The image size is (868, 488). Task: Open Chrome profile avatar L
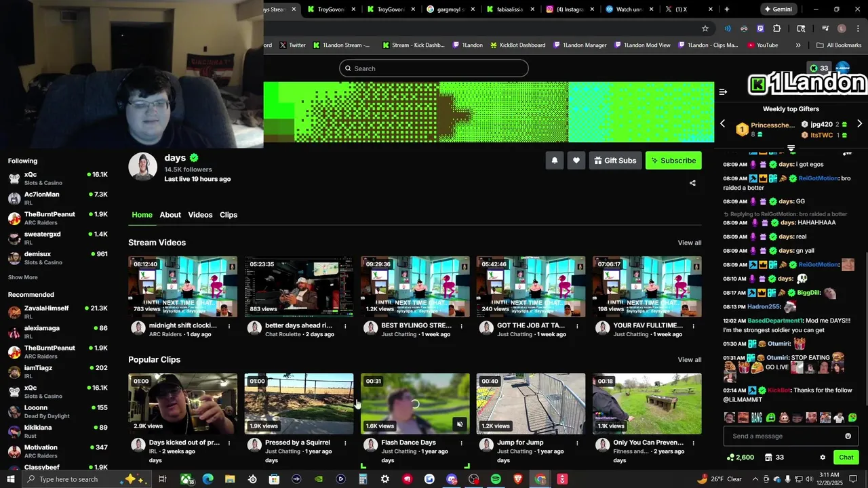click(x=842, y=28)
